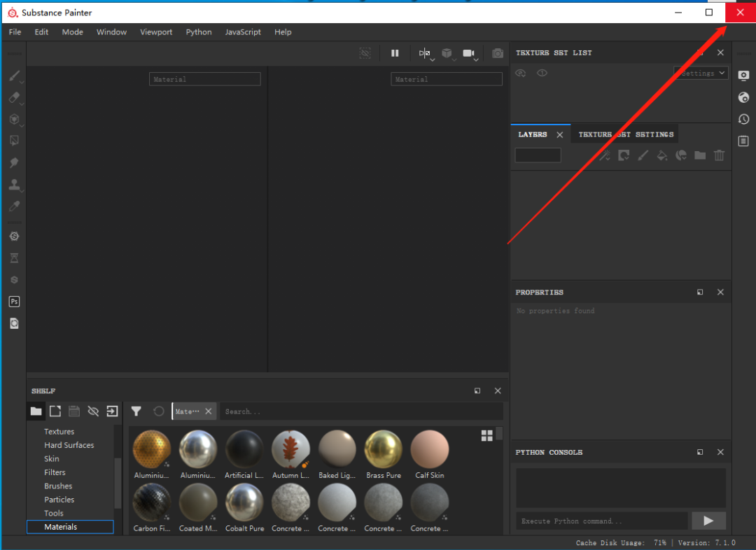Image resolution: width=756 pixels, height=550 pixels.
Task: Open the Help menu
Action: click(283, 31)
